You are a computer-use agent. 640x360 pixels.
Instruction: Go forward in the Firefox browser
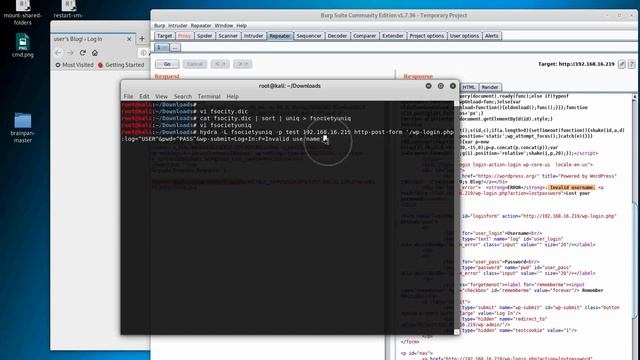click(x=70, y=53)
